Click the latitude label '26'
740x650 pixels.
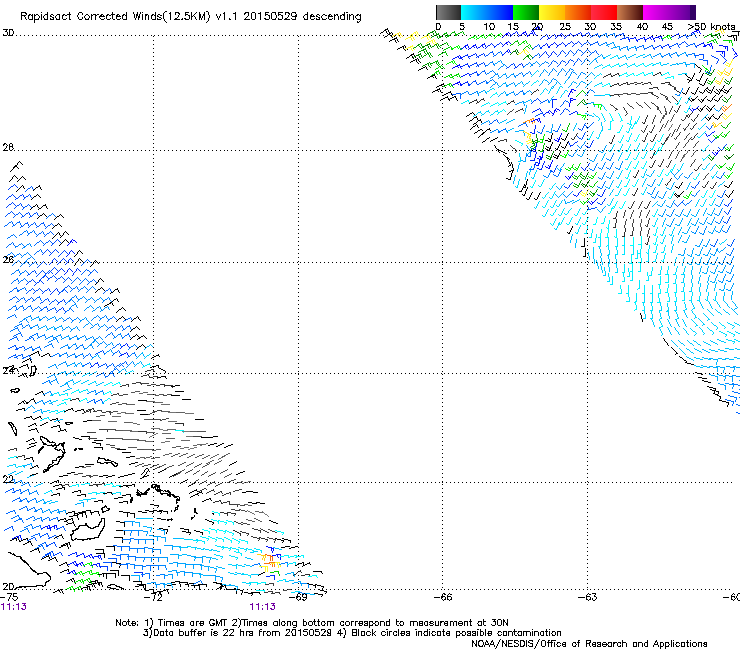[8, 260]
